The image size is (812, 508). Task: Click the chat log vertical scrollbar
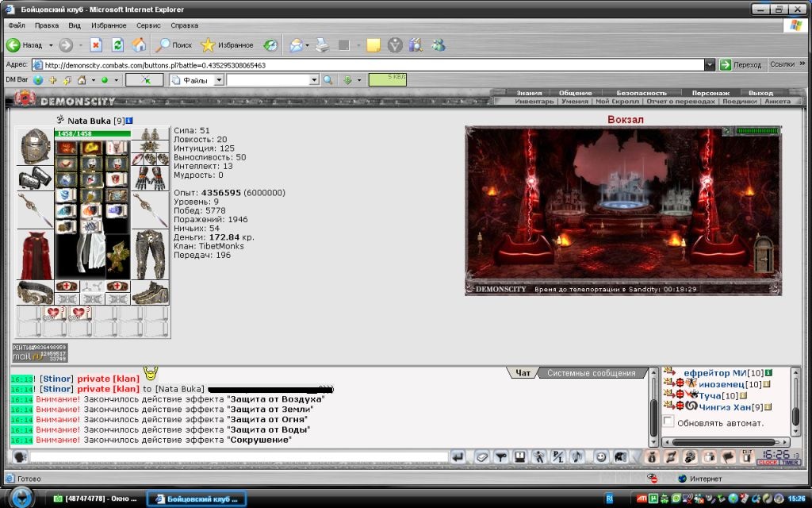pyautogui.click(x=653, y=407)
